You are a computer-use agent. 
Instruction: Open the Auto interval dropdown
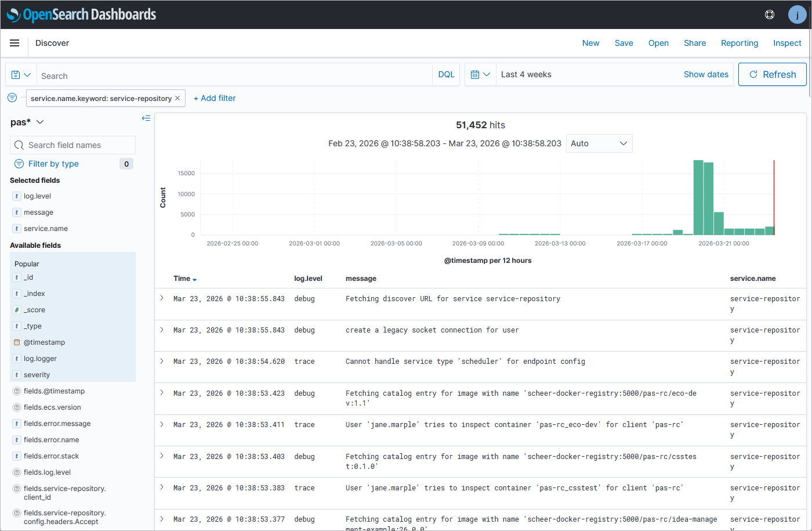pos(599,143)
